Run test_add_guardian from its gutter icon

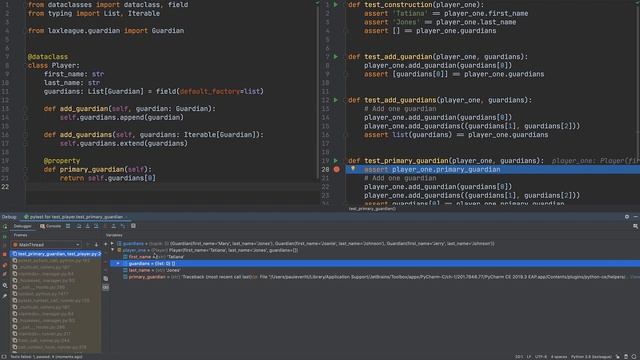coord(336,56)
